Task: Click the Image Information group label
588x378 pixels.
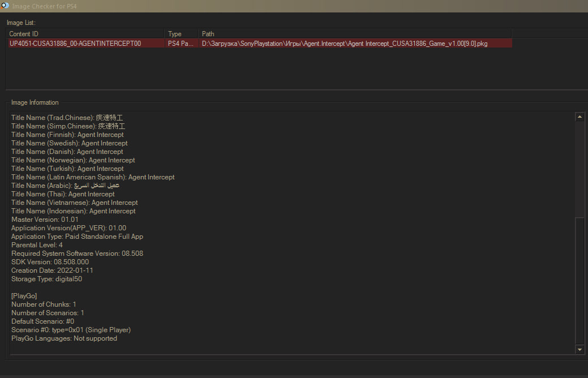Action: tap(35, 102)
